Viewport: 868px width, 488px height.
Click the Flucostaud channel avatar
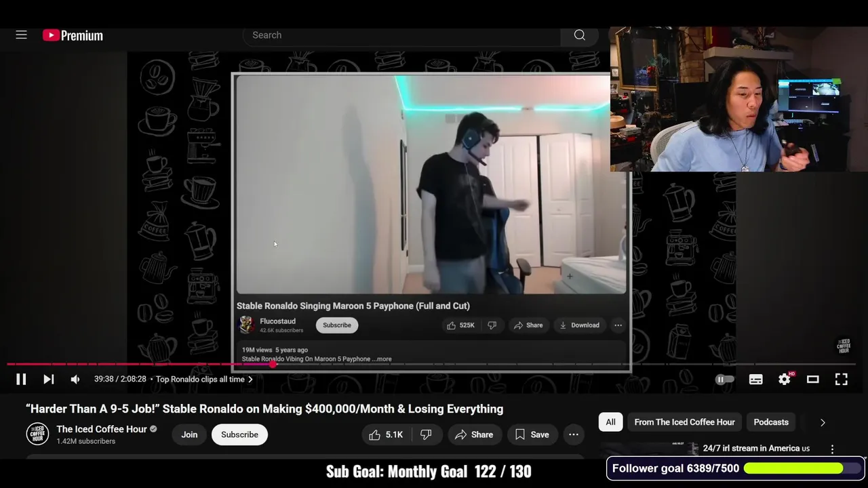[247, 325]
